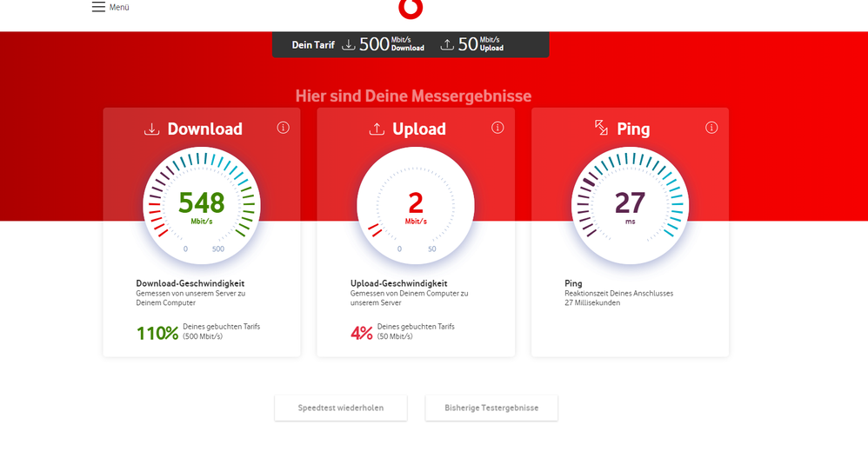Click download icon in Dein Tarif bar
The height and width of the screenshot is (451, 868).
[x=348, y=44]
